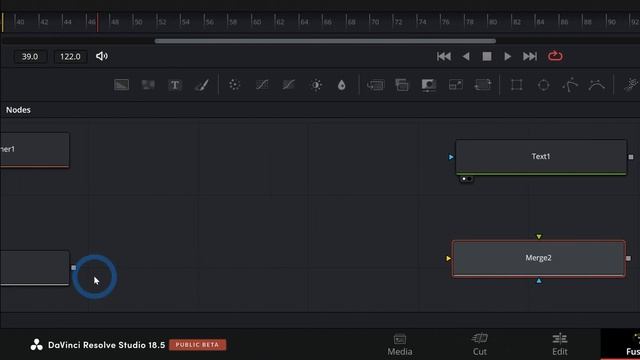Add a Matte Control node from the toolbar

pos(429,85)
